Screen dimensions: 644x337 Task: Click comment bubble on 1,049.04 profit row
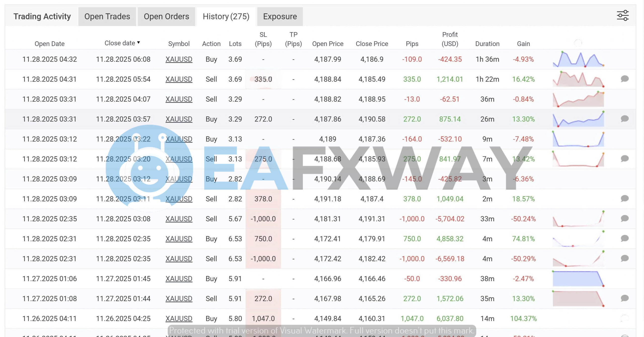pyautogui.click(x=625, y=199)
